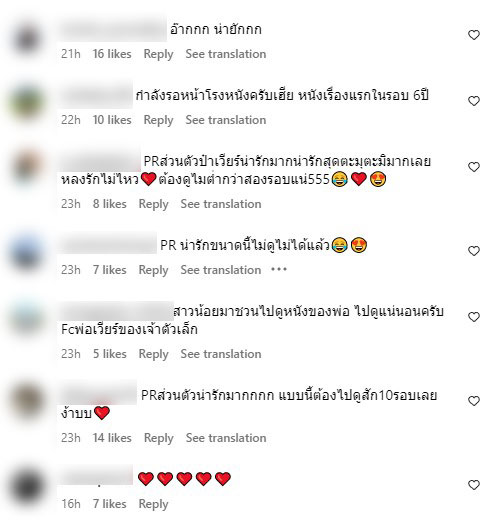Reply to the comment with 16 likes
The image size is (492, 531).
click(158, 54)
